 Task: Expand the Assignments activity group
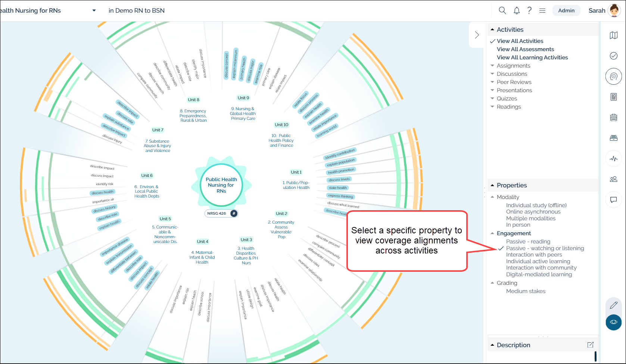[513, 66]
